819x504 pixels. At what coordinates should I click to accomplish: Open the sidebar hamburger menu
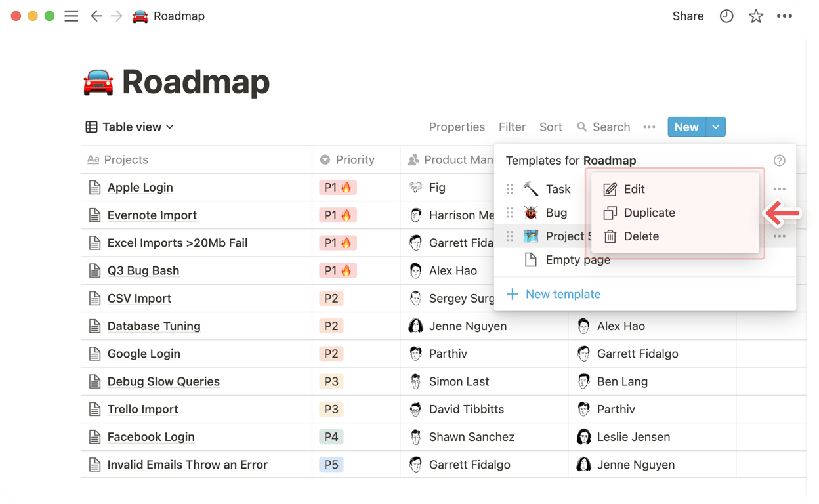pos(72,16)
